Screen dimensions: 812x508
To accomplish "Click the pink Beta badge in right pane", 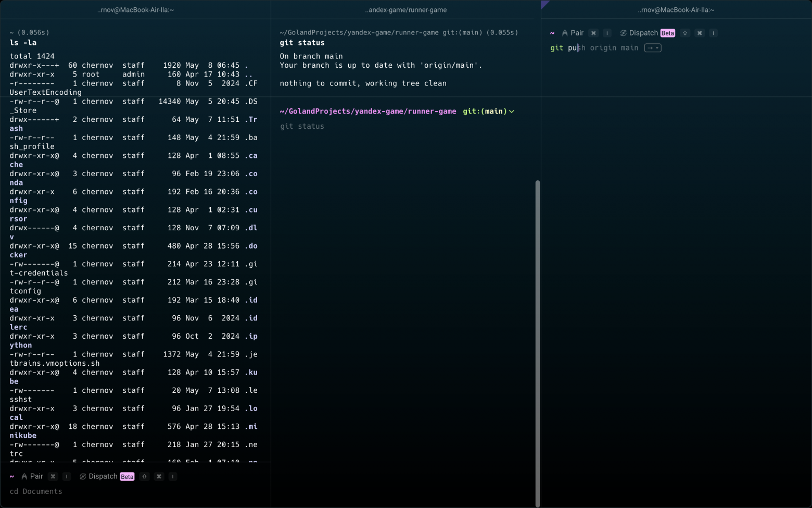I will [x=667, y=33].
